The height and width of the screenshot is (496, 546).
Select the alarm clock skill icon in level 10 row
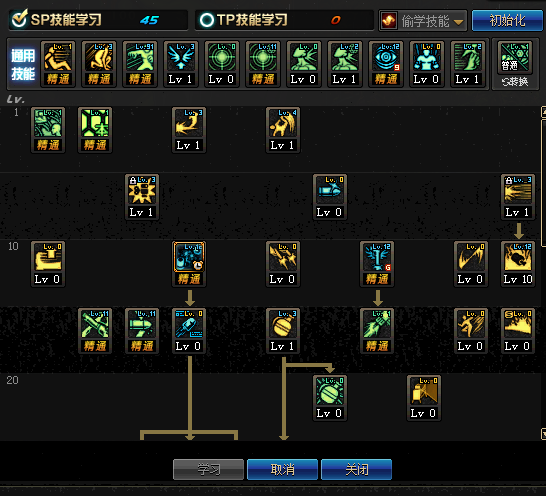coord(189,264)
